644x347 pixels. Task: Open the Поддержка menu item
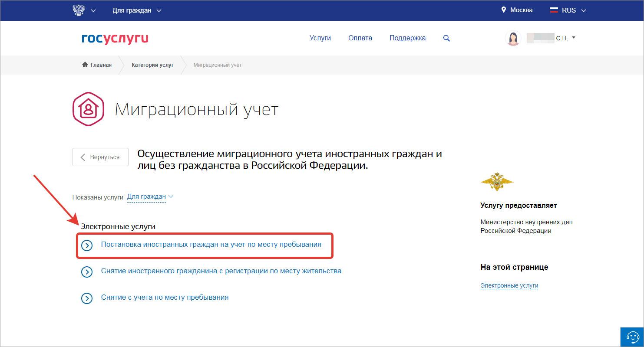[x=407, y=38]
